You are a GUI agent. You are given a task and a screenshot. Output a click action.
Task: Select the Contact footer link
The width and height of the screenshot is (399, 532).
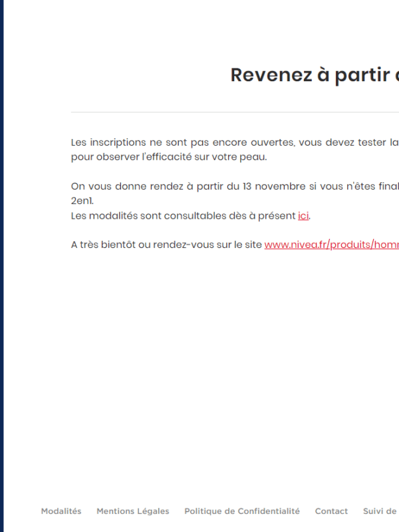click(331, 511)
